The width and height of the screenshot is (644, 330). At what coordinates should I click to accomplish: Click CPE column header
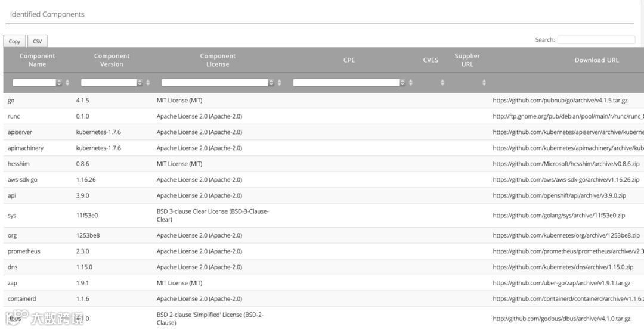coord(349,60)
